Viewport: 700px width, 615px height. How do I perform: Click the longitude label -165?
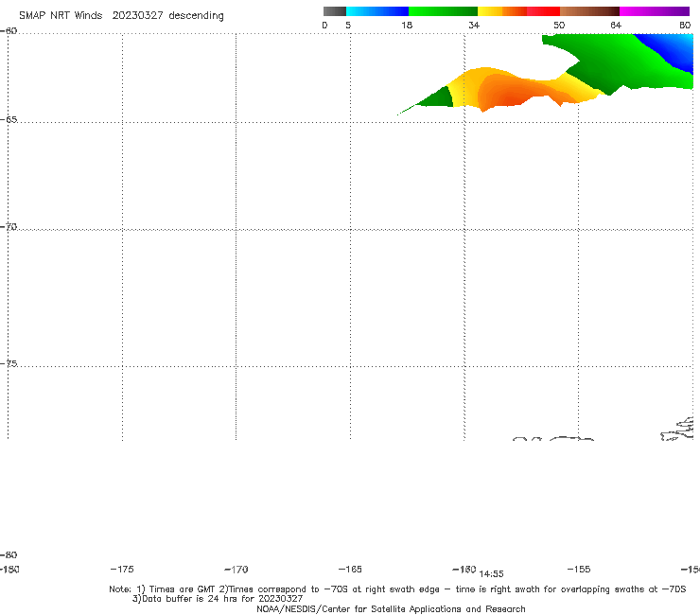(350, 569)
